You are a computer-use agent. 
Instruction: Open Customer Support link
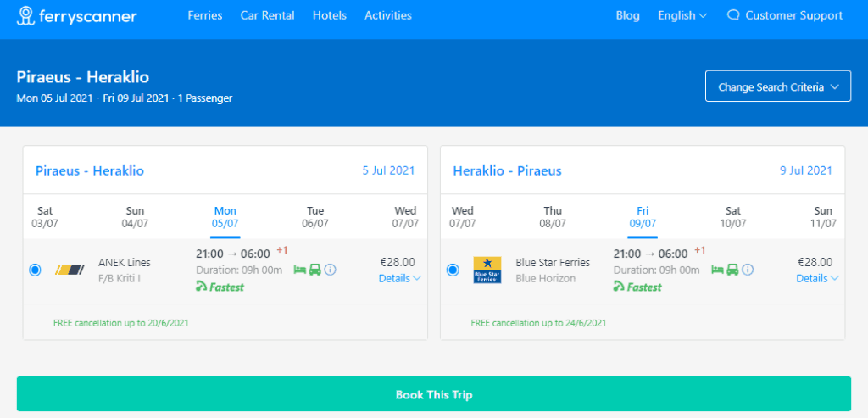[785, 15]
